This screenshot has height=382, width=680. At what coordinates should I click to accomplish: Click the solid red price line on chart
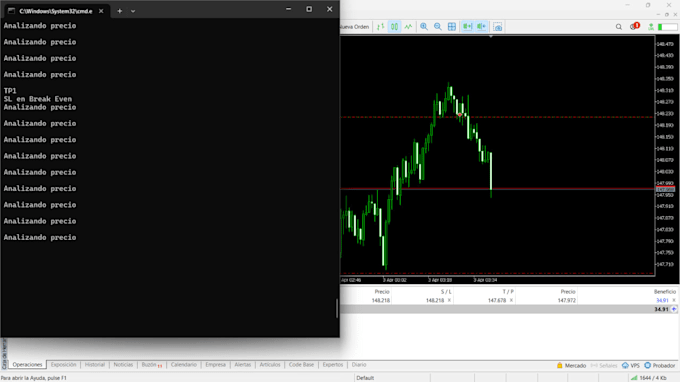coord(497,189)
